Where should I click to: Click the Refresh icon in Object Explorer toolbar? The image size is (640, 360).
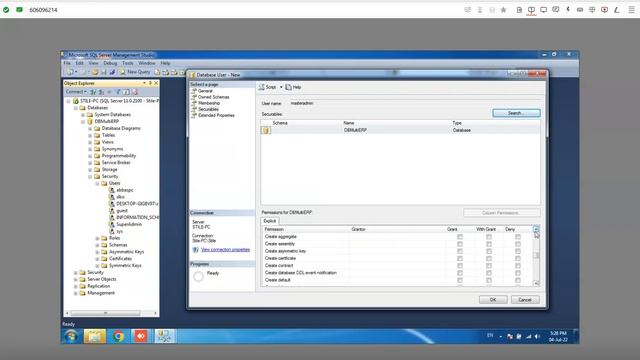127,92
